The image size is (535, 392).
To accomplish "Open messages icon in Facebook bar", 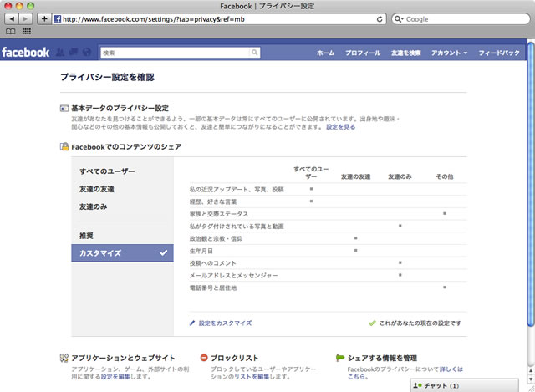I will pos(73,52).
